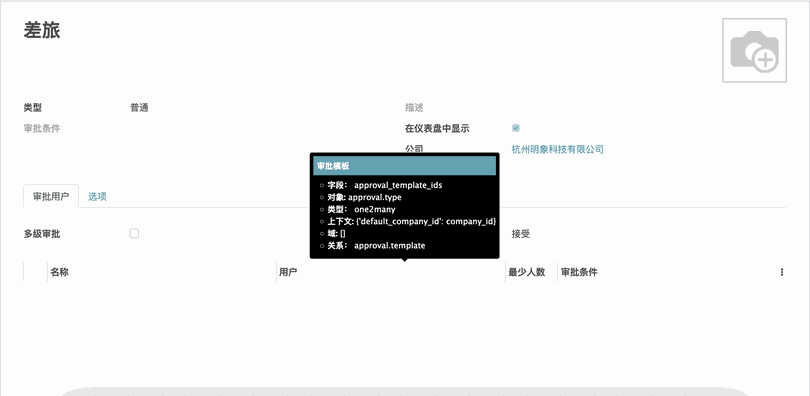
Task: Click approval_template_ids in tooltip
Action: 398,185
